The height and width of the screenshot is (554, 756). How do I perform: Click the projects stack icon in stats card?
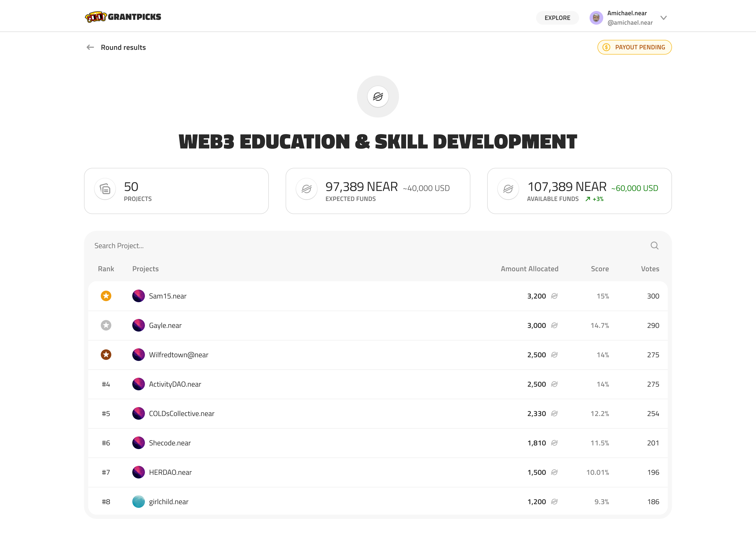105,189
